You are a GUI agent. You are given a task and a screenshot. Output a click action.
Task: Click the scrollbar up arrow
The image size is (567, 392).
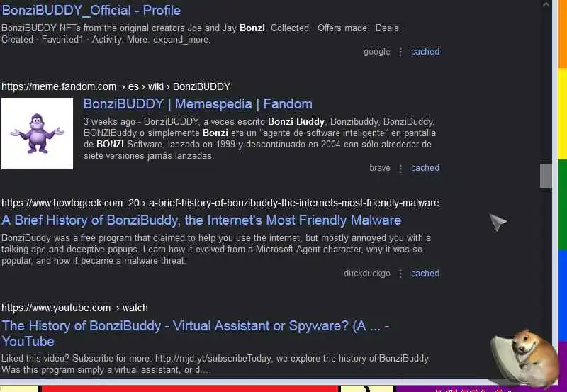coord(546,4)
